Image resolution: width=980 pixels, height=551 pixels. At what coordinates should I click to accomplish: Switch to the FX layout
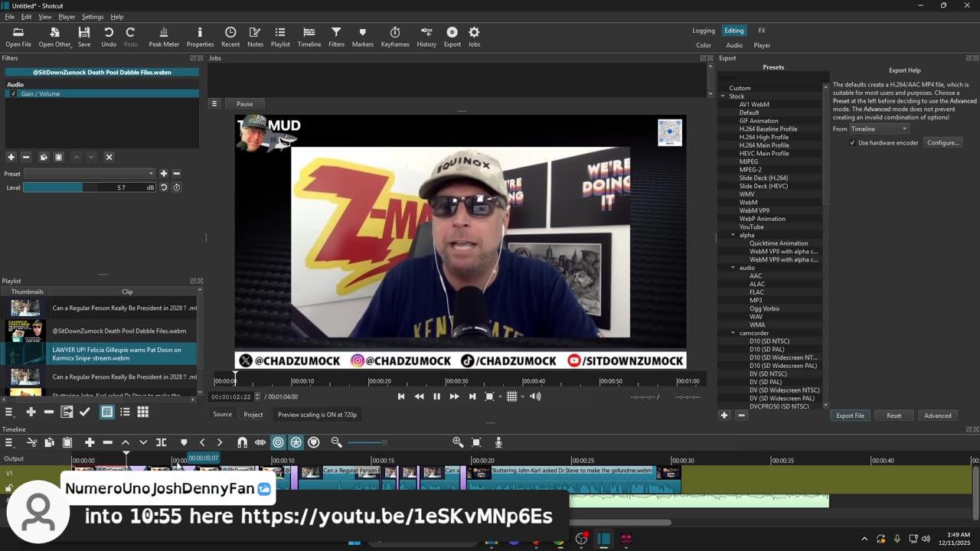point(762,31)
